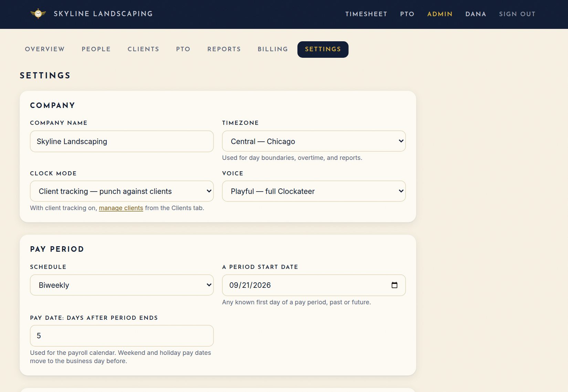The image size is (568, 392).
Task: Open the Reports tab
Action: click(x=224, y=49)
